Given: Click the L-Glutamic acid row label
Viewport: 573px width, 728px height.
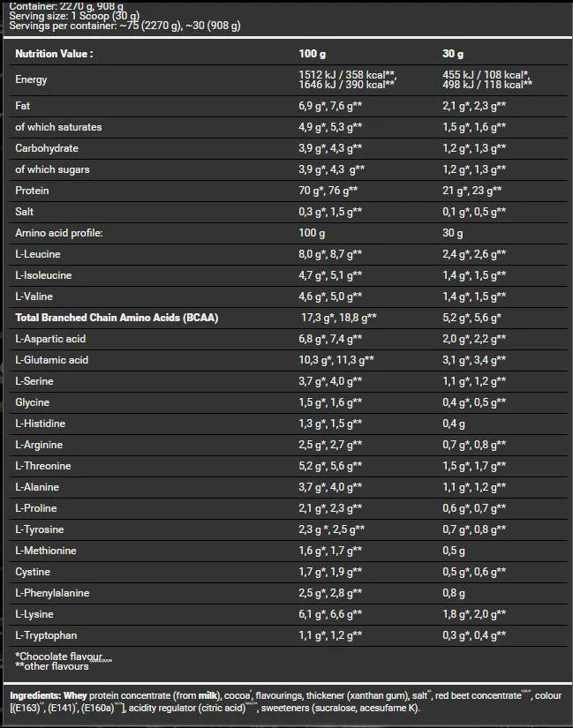Looking at the screenshot, I should pos(52,360).
